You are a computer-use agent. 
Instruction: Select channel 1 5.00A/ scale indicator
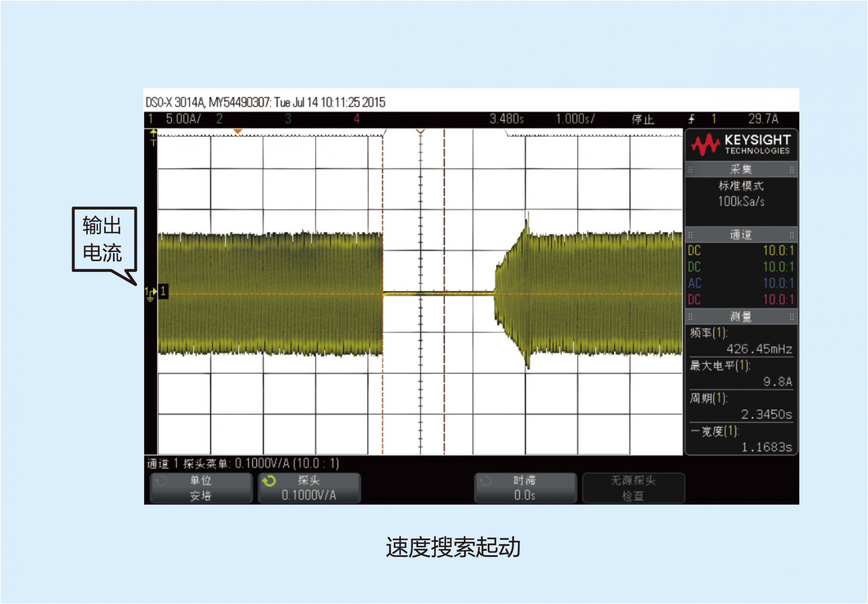[183, 119]
